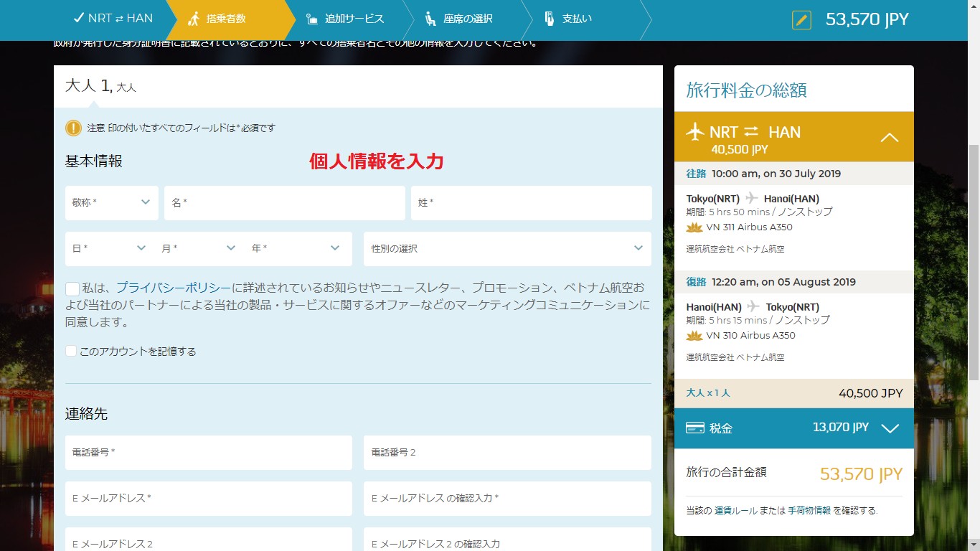980x551 pixels.
Task: Click the pencil edit icon beside total price
Action: pyautogui.click(x=801, y=20)
